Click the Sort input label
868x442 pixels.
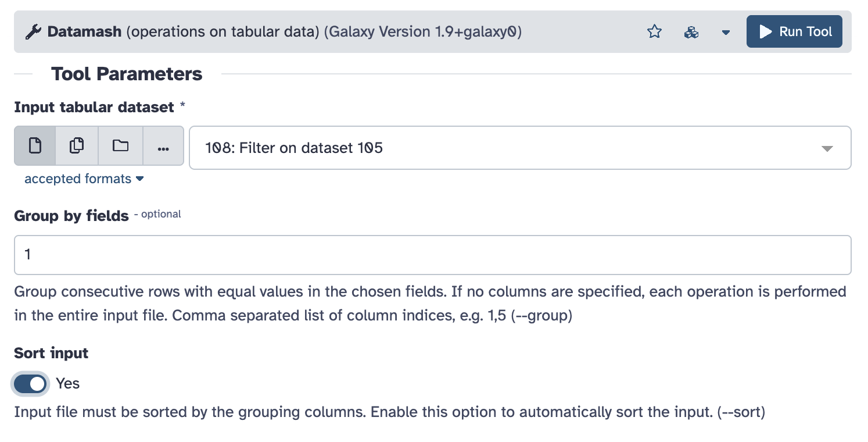[x=51, y=353]
